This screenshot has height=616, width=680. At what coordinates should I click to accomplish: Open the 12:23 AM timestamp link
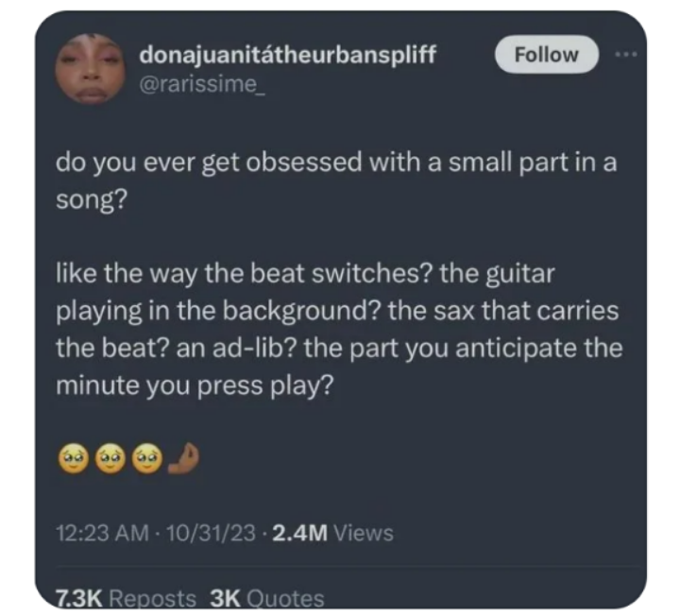103,533
